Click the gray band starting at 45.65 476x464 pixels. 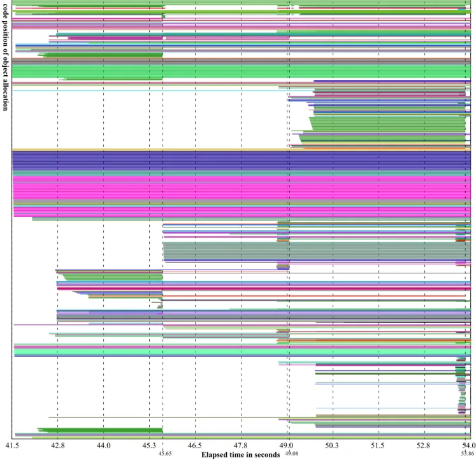tap(317, 251)
